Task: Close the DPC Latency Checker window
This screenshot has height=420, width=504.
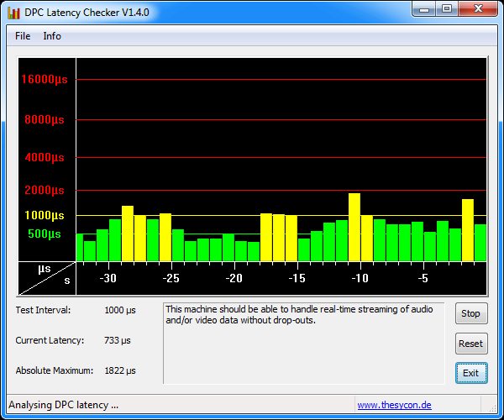Action: (x=478, y=9)
